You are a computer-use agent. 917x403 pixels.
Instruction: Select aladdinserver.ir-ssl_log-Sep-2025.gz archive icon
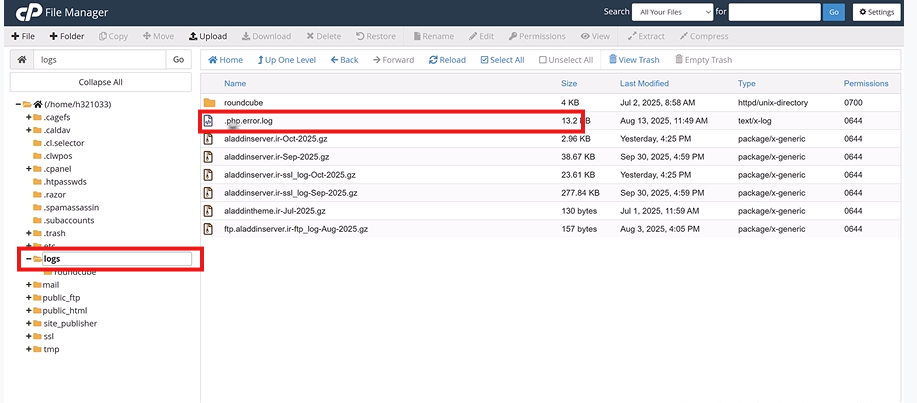click(x=208, y=192)
